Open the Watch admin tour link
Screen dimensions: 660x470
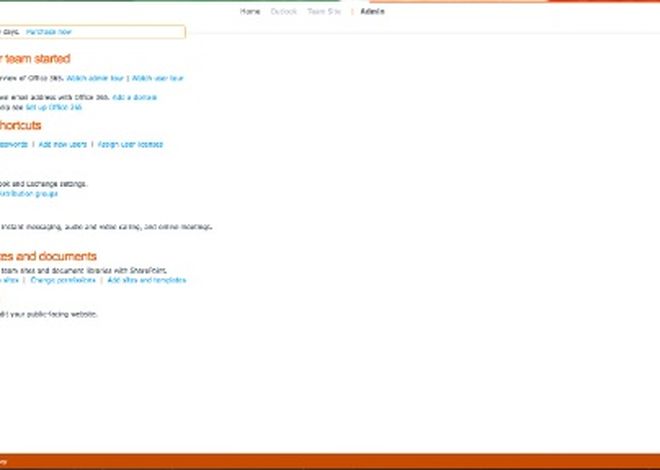tap(95, 78)
